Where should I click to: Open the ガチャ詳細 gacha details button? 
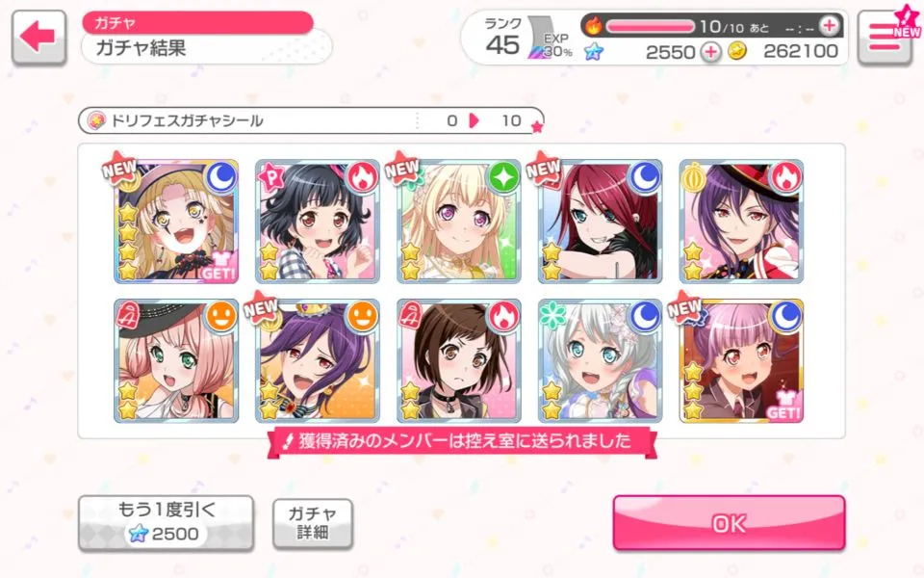coord(313,523)
